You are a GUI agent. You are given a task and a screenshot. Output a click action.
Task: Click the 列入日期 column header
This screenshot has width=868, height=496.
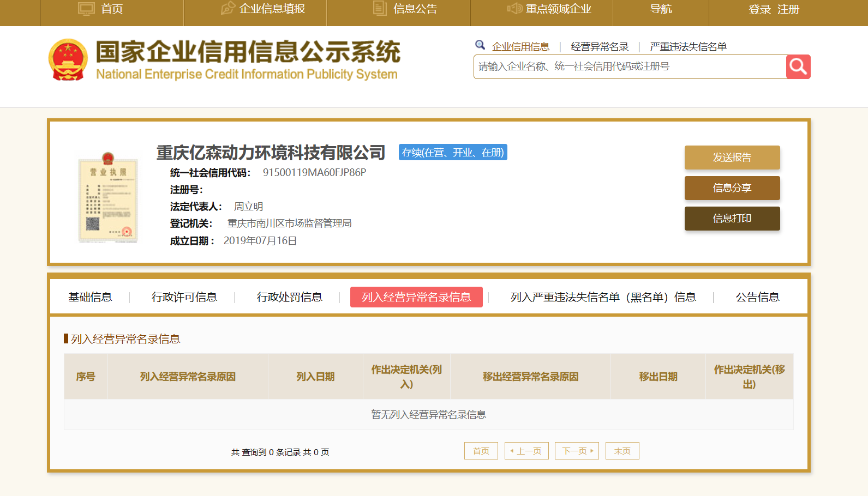[315, 377]
